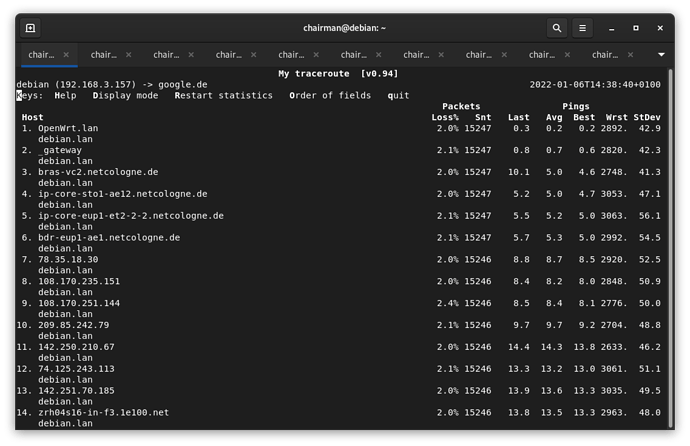Click the Avg column header
This screenshot has height=446, width=690.
point(554,117)
